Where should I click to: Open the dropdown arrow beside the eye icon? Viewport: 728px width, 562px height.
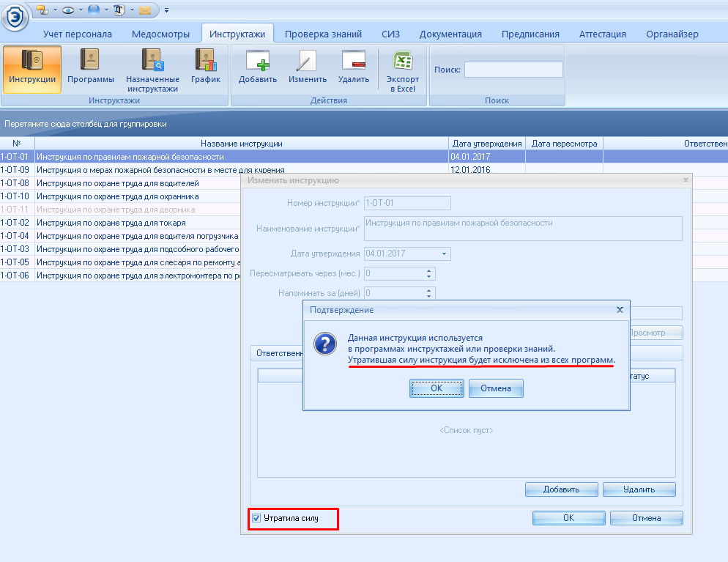(x=80, y=10)
